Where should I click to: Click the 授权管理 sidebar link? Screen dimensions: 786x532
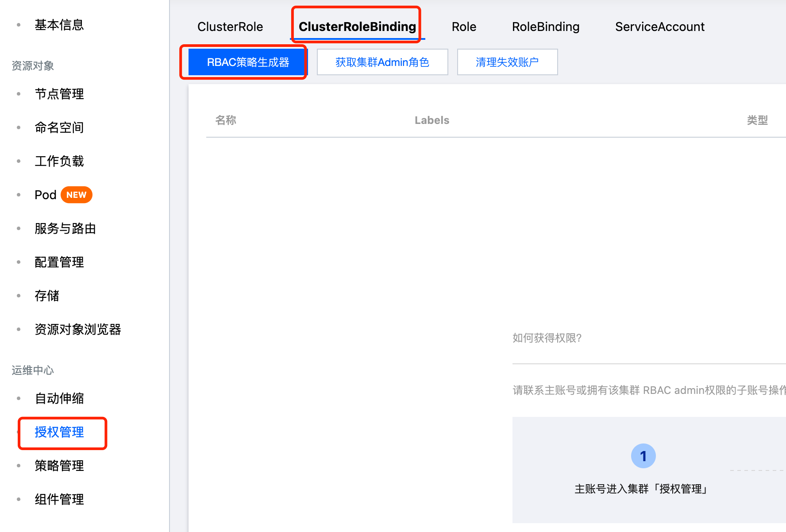click(59, 432)
